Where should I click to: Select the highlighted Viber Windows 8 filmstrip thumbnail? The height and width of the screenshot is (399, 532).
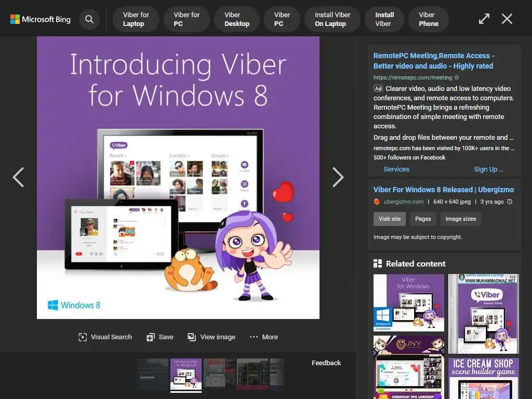coord(186,374)
